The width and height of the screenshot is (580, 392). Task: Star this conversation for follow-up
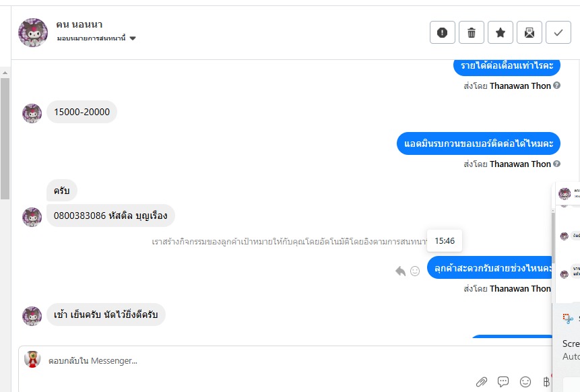click(501, 32)
